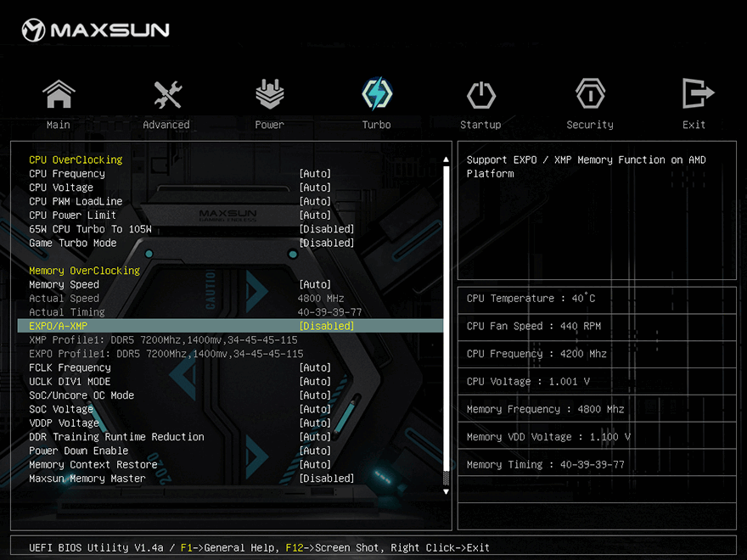Toggle Maxsun Memory Master Disabled value
This screenshot has width=747, height=560.
coord(327,478)
